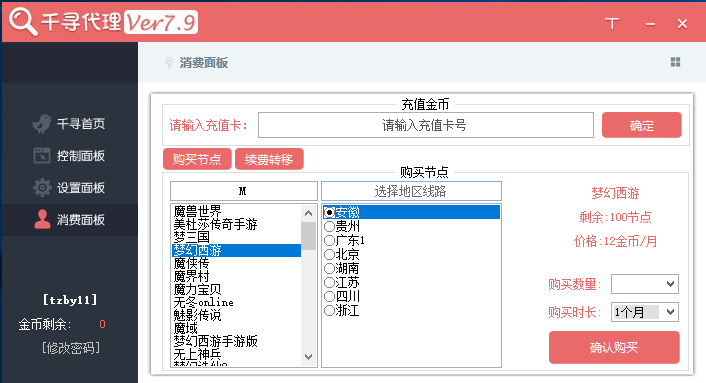Click the 金币剩余 value 0
Image resolution: width=706 pixels, height=383 pixels.
tap(102, 324)
